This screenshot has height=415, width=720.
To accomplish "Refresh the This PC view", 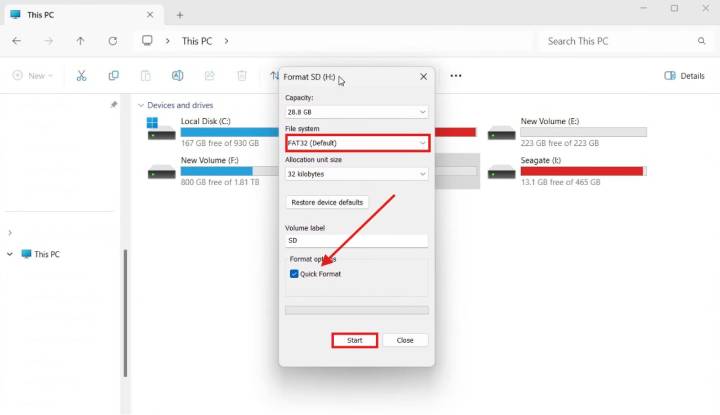I will click(x=112, y=41).
